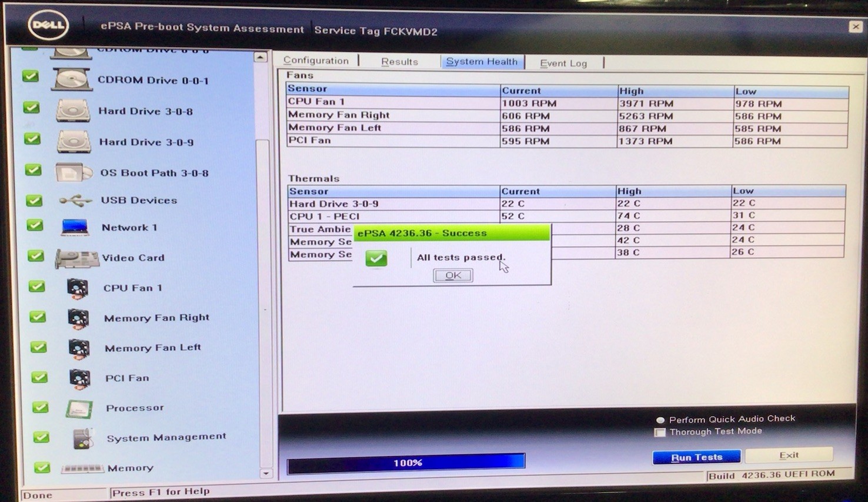Screen dimensions: 868x502
Task: Toggle checkmark beside USB Devices
Action: pos(34,201)
